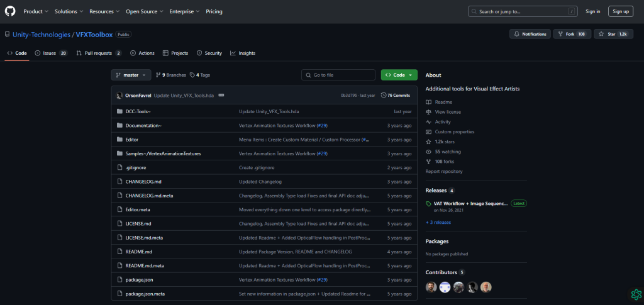Image resolution: width=644 pixels, height=305 pixels.
Task: Open the Documentation~ folder
Action: (143, 126)
